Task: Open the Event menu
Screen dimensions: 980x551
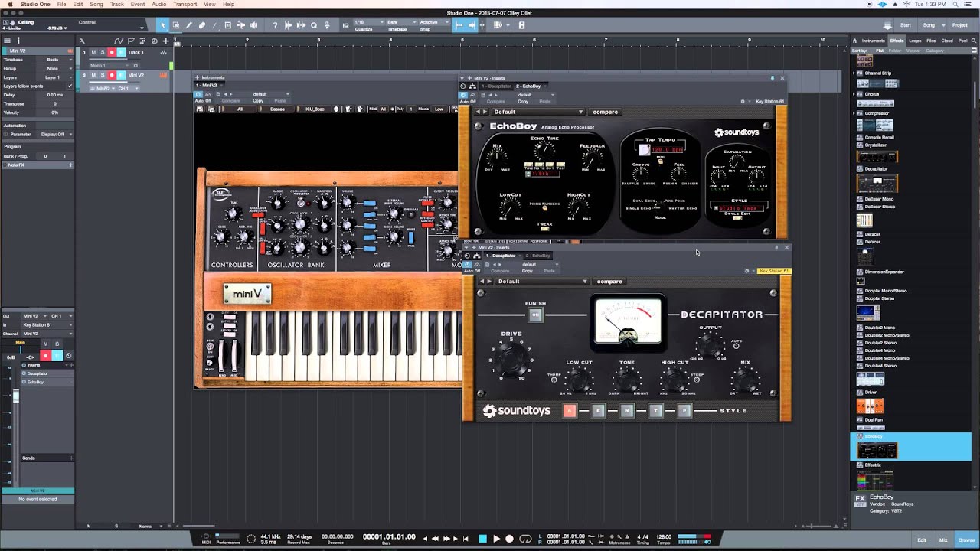Action: (x=138, y=4)
